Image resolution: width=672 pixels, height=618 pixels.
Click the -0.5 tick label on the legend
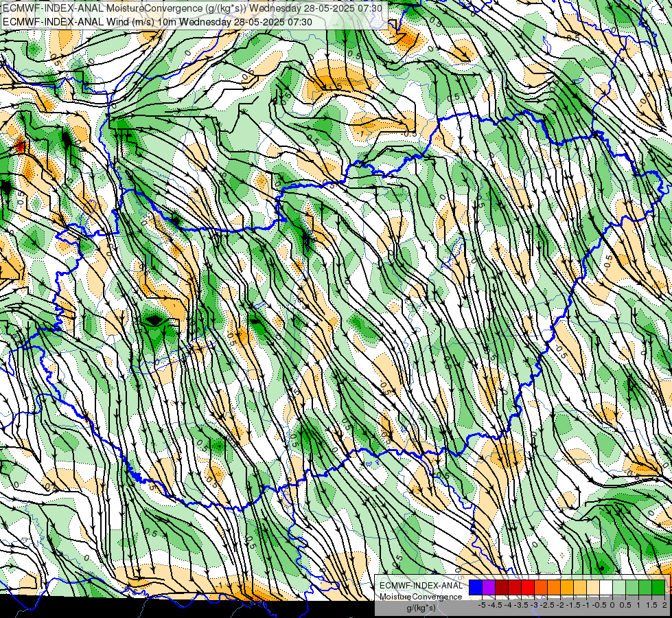click(599, 605)
